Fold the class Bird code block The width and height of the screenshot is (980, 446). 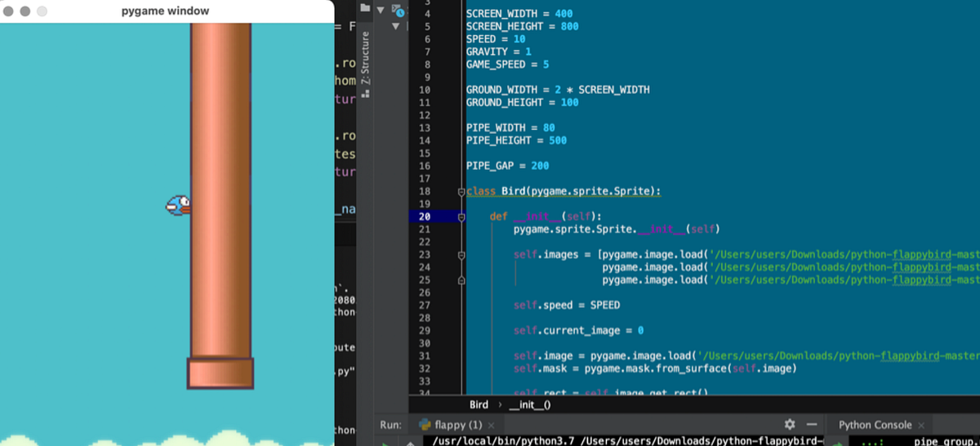[x=461, y=192]
